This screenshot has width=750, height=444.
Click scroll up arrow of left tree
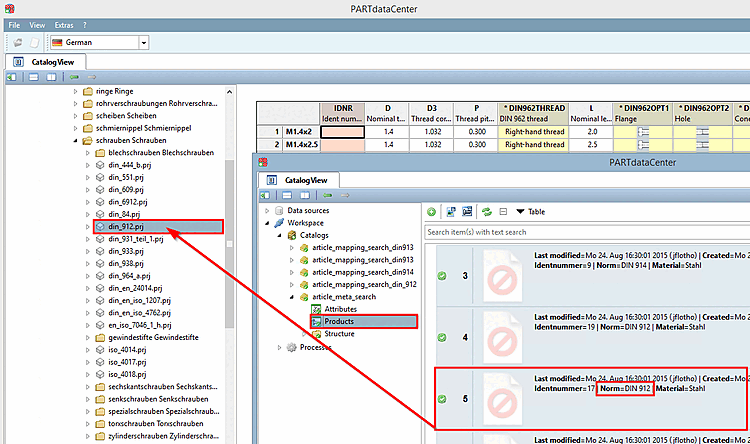coord(230,92)
